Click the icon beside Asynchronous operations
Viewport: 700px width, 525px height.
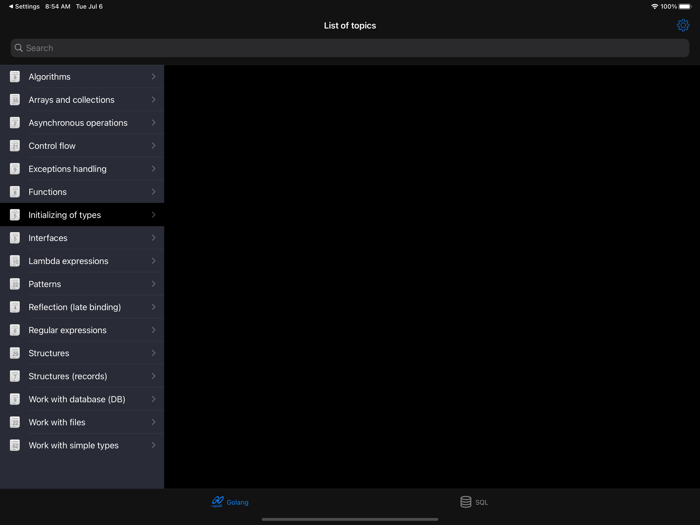coord(15,123)
